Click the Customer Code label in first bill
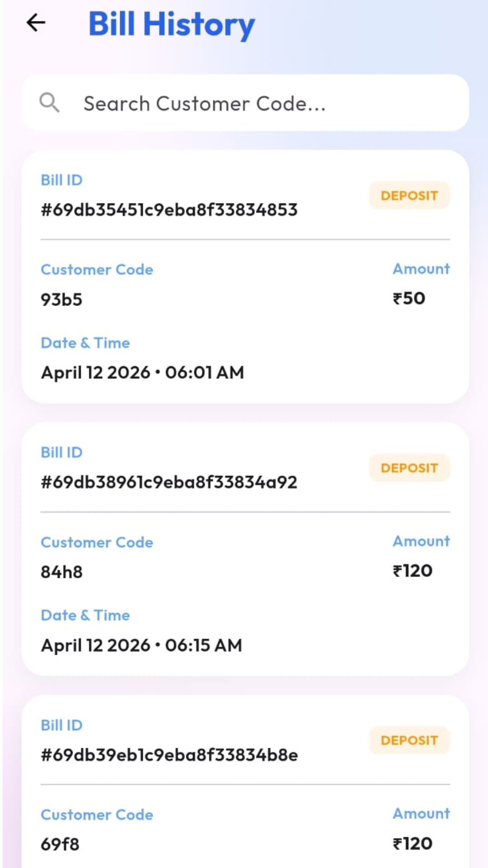The width and height of the screenshot is (488, 868). [97, 269]
